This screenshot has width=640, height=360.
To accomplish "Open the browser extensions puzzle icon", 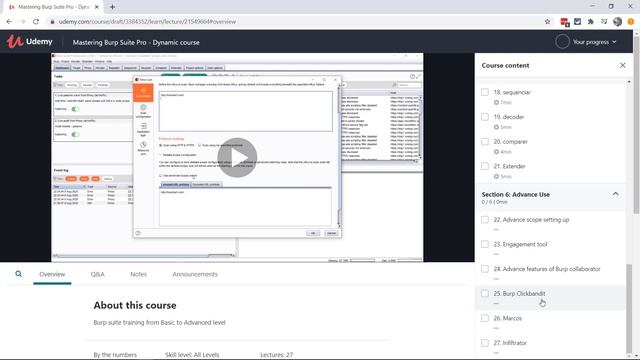I will pyautogui.click(x=591, y=22).
